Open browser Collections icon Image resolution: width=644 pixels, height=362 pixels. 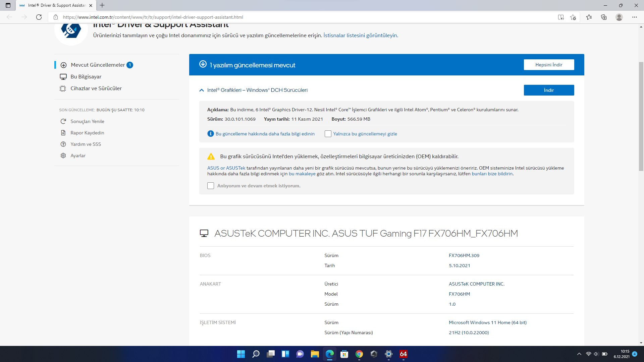(604, 17)
